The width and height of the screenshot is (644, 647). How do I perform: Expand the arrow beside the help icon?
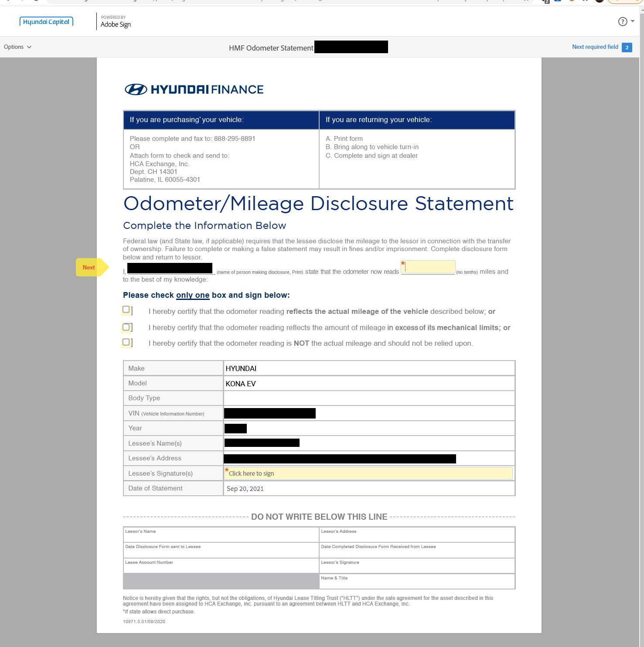[633, 21]
